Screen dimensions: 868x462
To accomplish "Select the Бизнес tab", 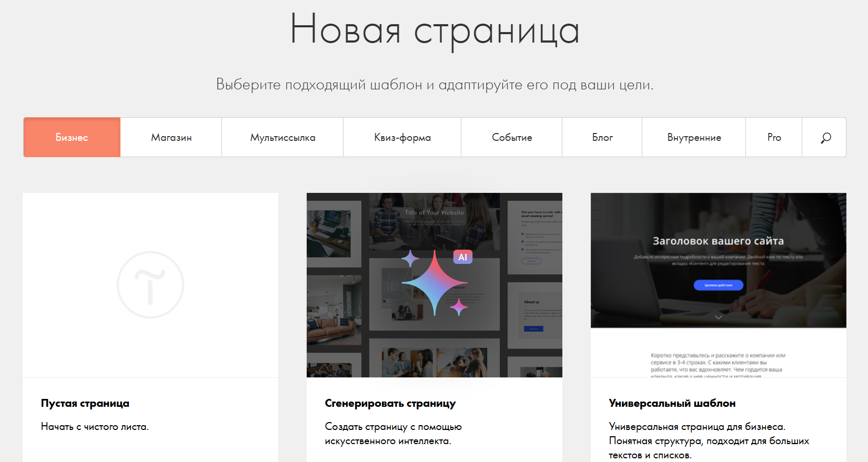I will pyautogui.click(x=72, y=137).
